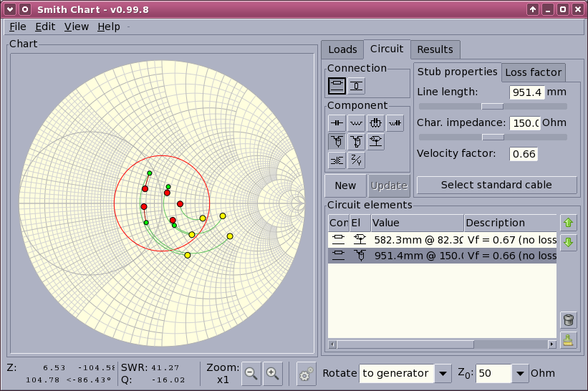Open the Z0 impedance dropdown arrow
The width and height of the screenshot is (588, 391).
click(x=520, y=373)
